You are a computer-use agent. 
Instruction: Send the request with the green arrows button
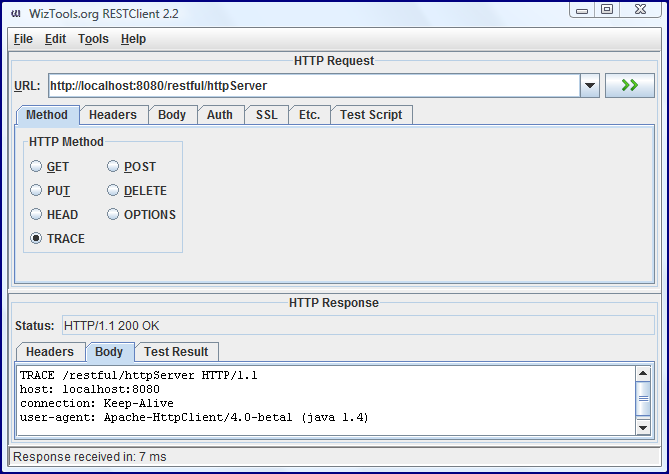click(629, 85)
